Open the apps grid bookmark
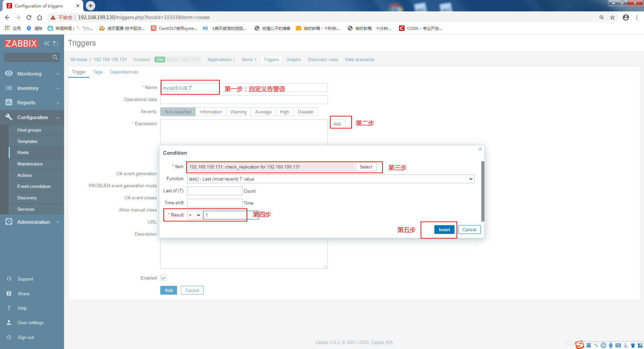644x349 pixels. [x=13, y=29]
